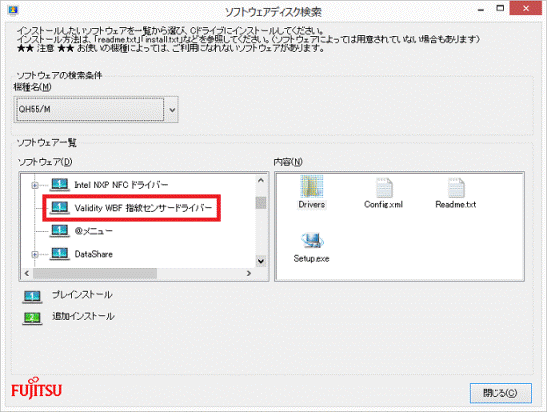Click the Validity WBF driver laptop icon

60,208
